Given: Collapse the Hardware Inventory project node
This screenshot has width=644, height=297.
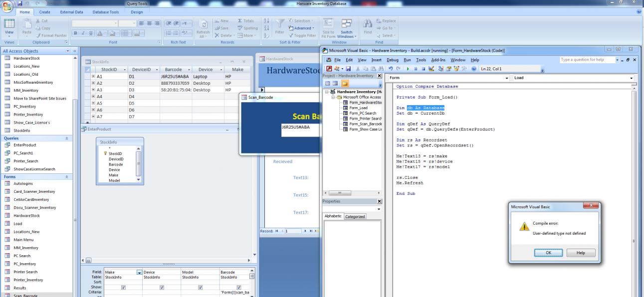Looking at the screenshot, I should (327, 92).
